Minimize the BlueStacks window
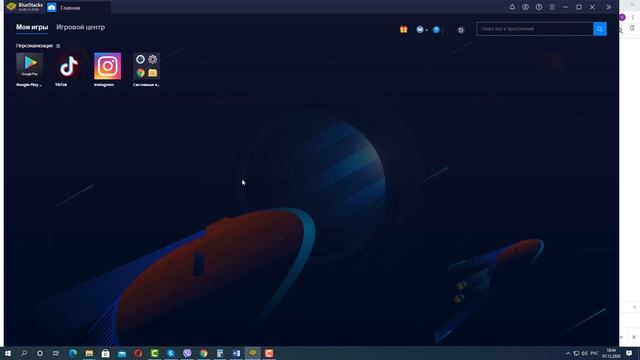640x360 pixels. 565,7
